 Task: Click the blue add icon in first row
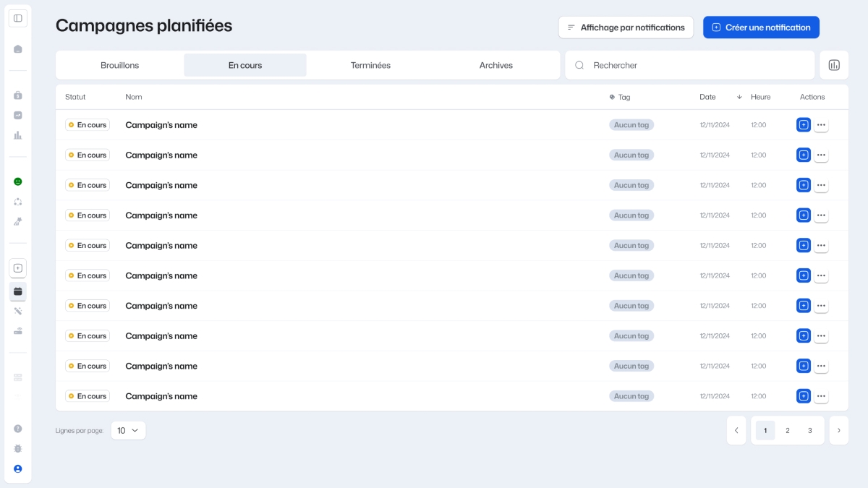(x=803, y=125)
